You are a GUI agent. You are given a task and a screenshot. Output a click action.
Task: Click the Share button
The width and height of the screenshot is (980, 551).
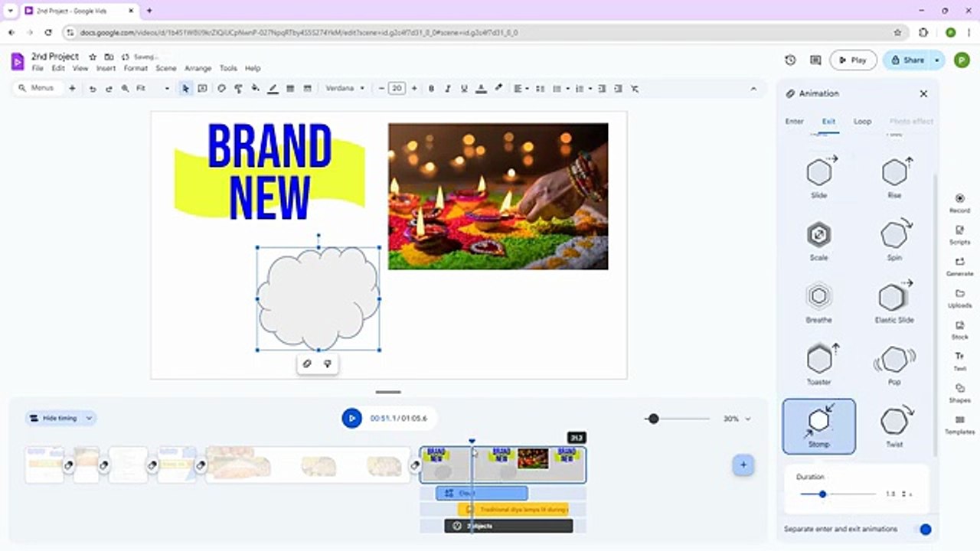(907, 60)
